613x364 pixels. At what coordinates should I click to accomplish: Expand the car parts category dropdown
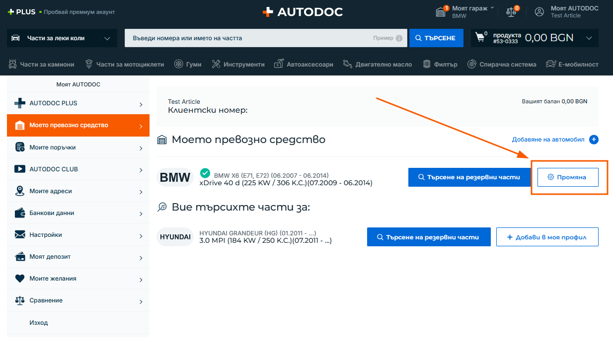point(107,38)
